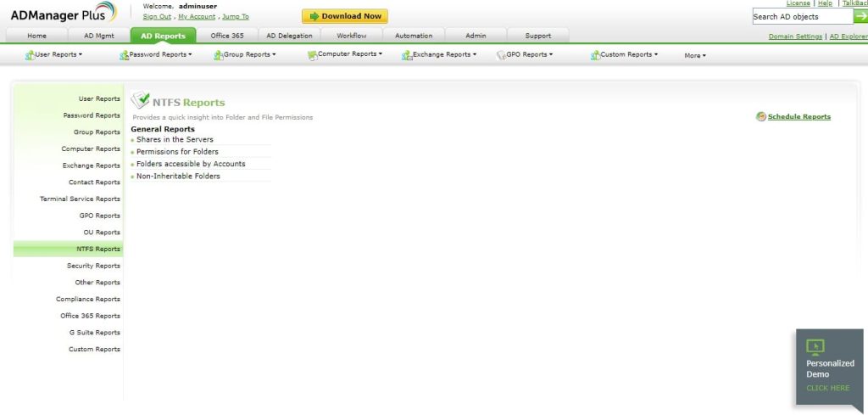The height and width of the screenshot is (415, 868).
Task: Click the Search AD objects field
Action: 802,17
